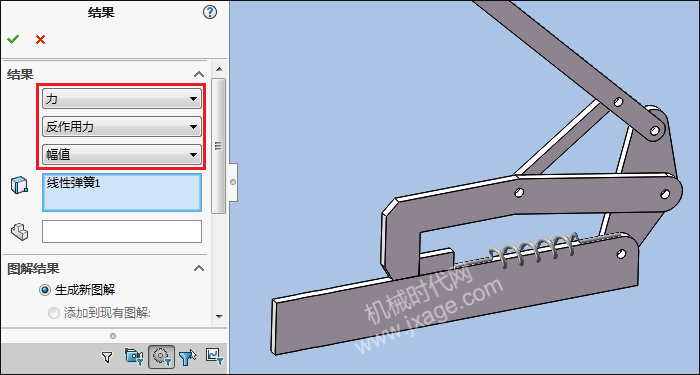Open the 力 category dropdown
The width and height of the screenshot is (700, 375).
pos(122,99)
